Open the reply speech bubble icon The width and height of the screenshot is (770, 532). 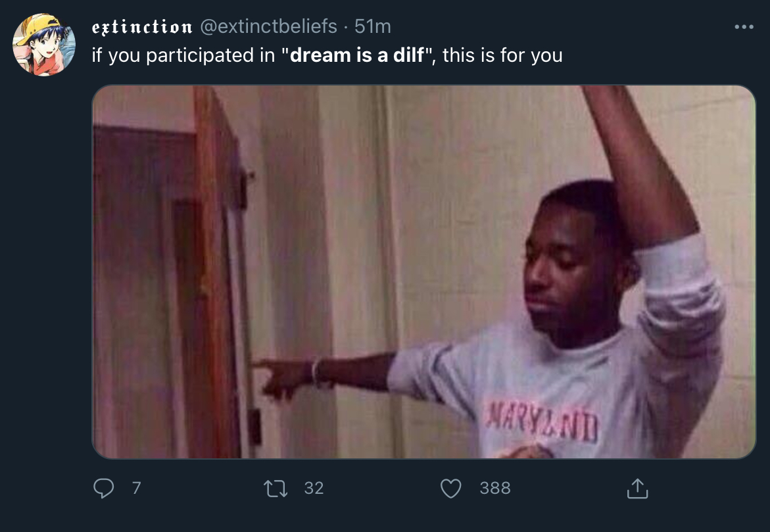click(x=104, y=489)
